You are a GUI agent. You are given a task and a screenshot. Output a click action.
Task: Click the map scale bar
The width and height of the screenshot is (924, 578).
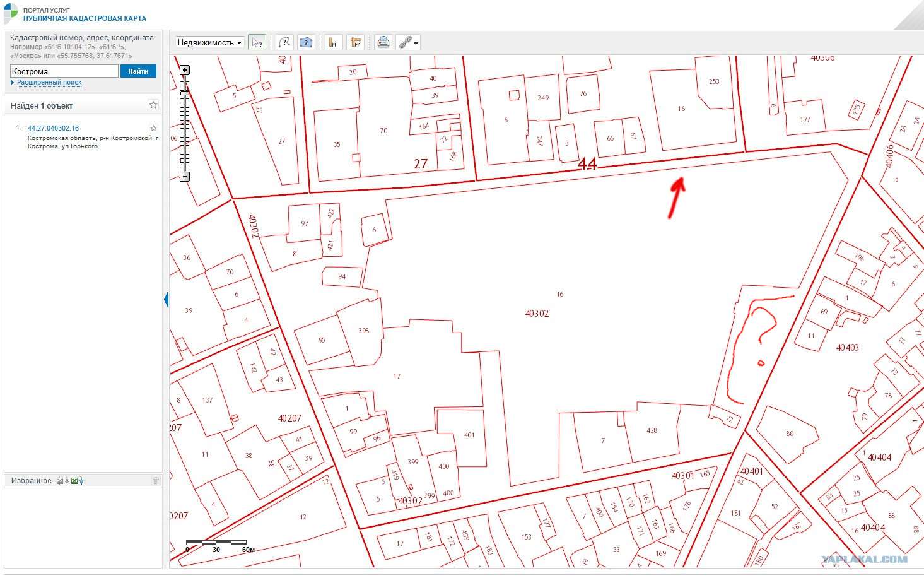(x=216, y=542)
